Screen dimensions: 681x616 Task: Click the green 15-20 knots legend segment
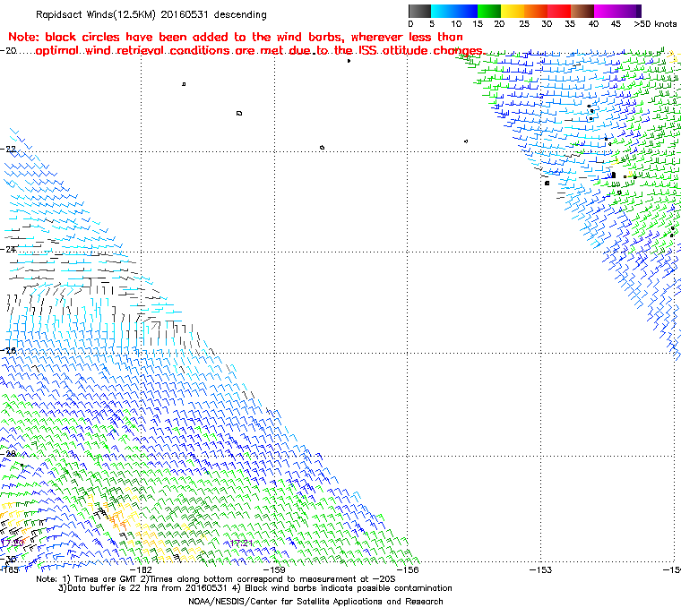[489, 11]
